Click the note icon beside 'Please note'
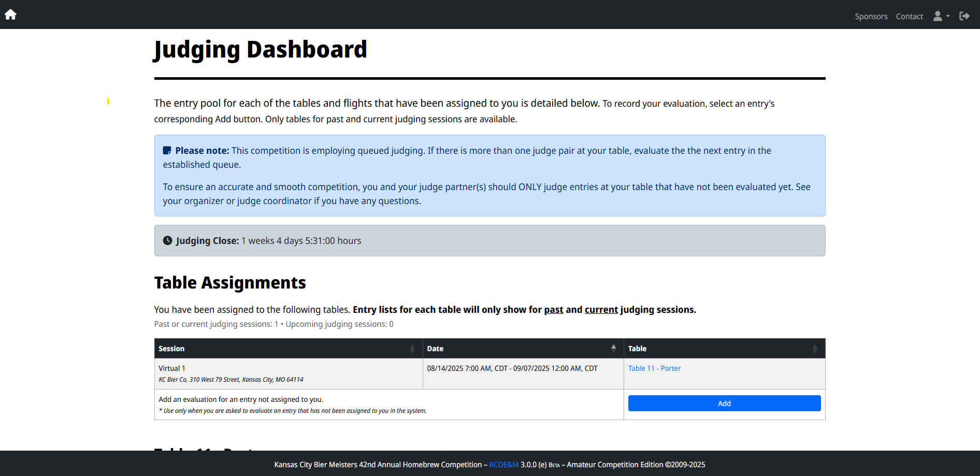Viewport: 980px width, 476px height. (x=167, y=151)
